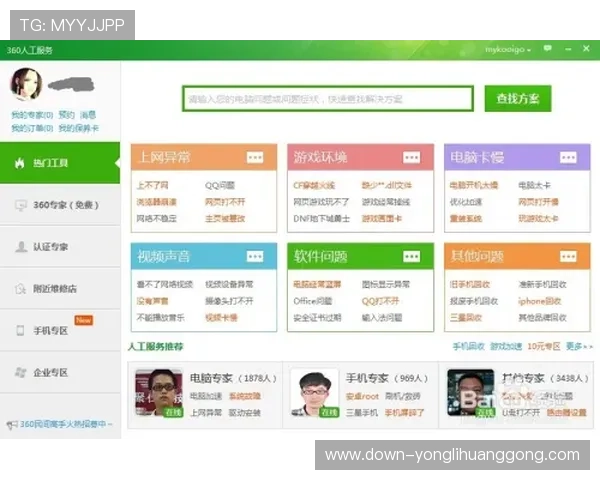
Task: Expand more options on 视频声音 card
Action: (255, 256)
